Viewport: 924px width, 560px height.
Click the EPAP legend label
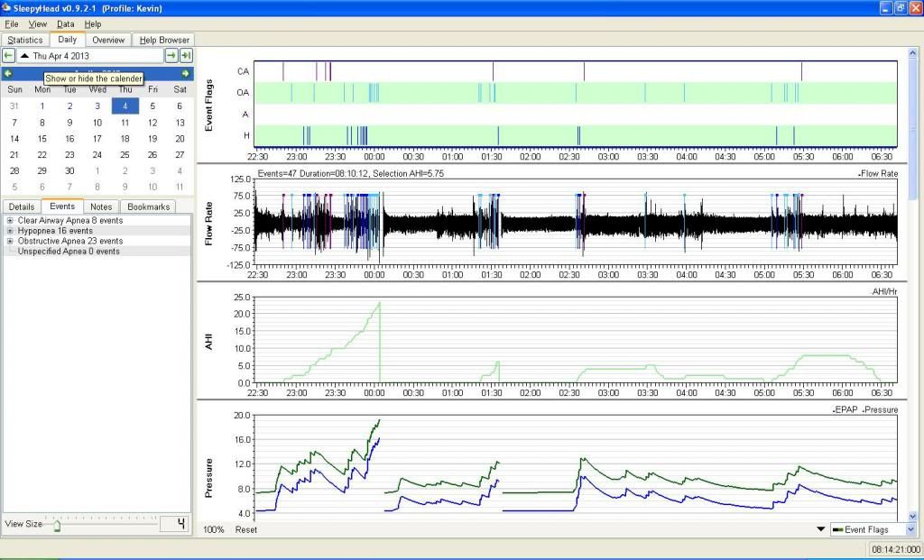pos(845,409)
